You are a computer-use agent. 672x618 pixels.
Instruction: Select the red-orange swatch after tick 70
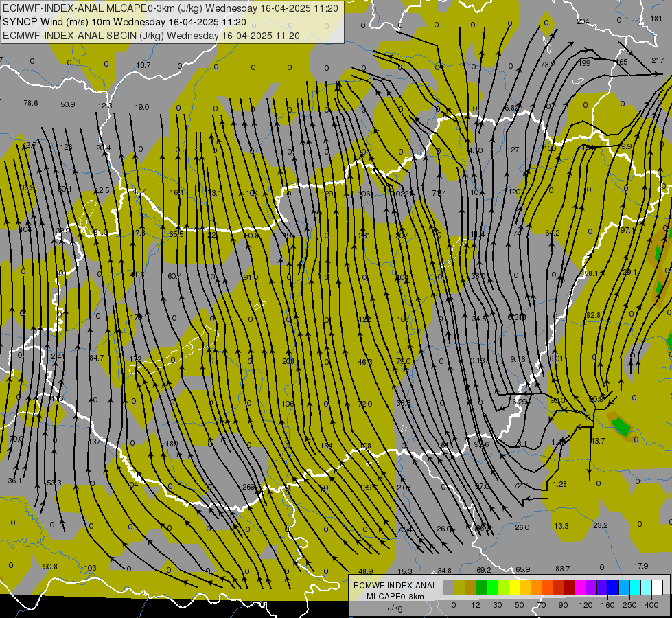pos(548,588)
